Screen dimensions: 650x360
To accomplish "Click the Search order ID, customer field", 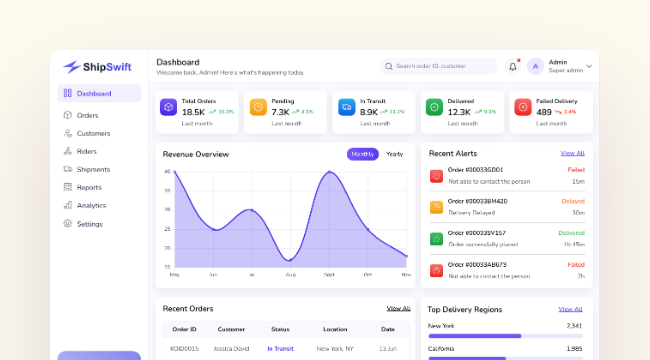I will coord(439,66).
